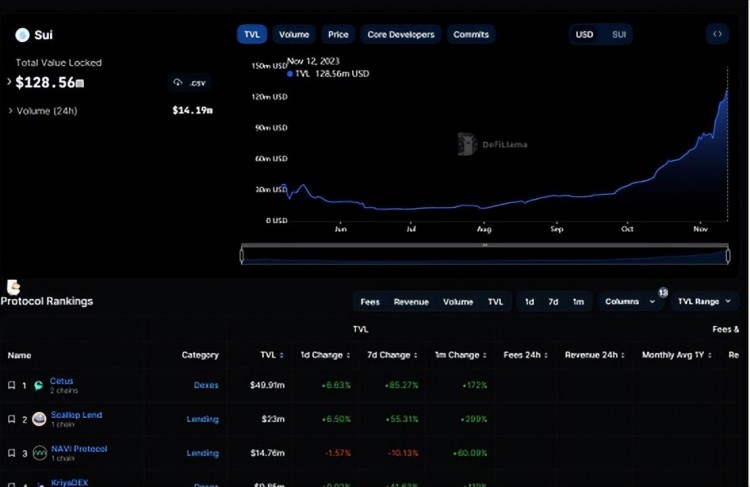The width and height of the screenshot is (750, 487).
Task: Click the Scallop Lend logo
Action: (39, 419)
